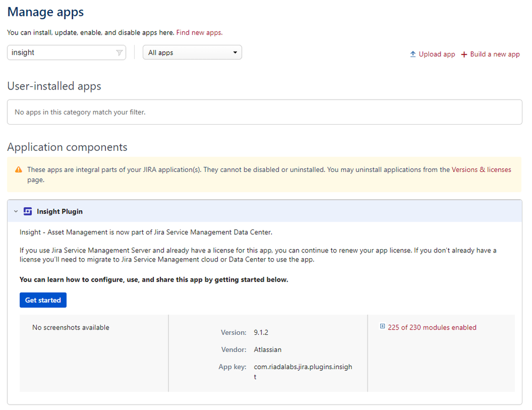Collapse the Insight Plugin row chevron
The width and height of the screenshot is (532, 410).
coord(15,211)
